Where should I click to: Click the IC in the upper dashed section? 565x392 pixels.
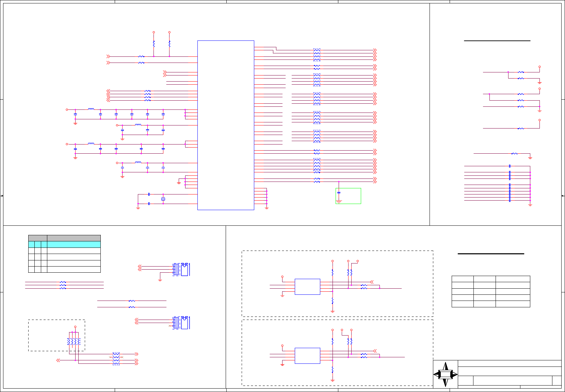pyautogui.click(x=307, y=287)
